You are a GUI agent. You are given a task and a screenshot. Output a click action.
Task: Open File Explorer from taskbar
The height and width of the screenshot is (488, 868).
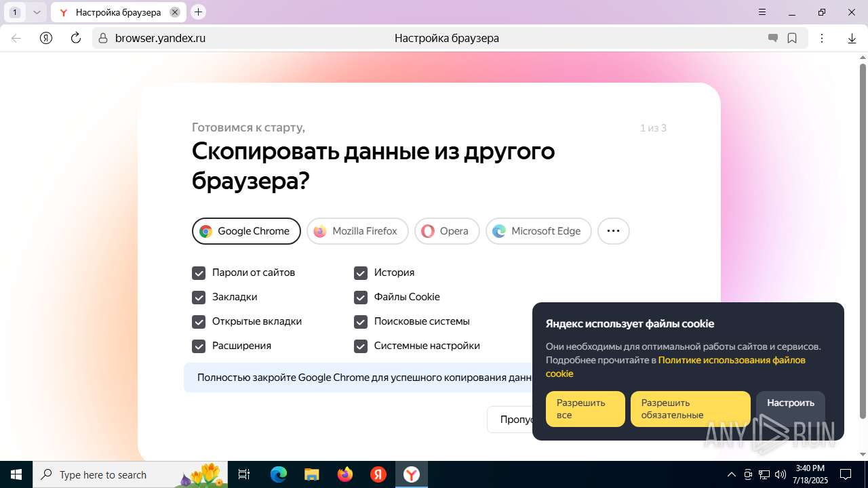click(x=312, y=474)
